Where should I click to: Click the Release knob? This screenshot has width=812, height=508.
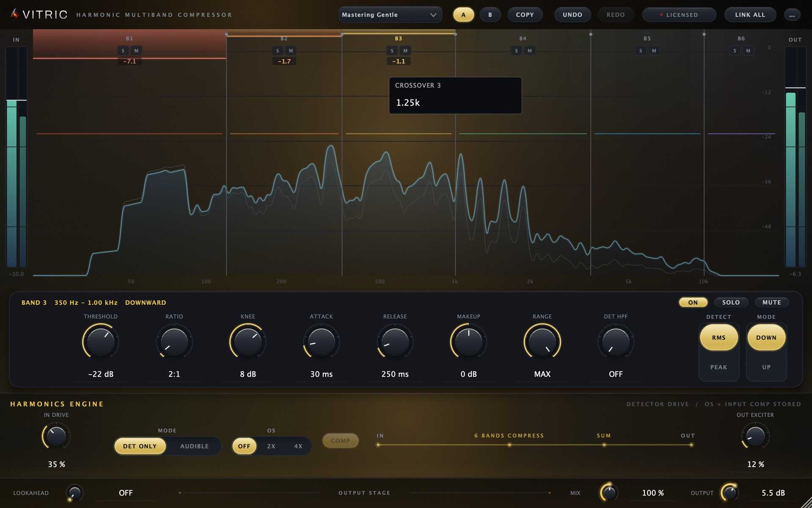(395, 341)
